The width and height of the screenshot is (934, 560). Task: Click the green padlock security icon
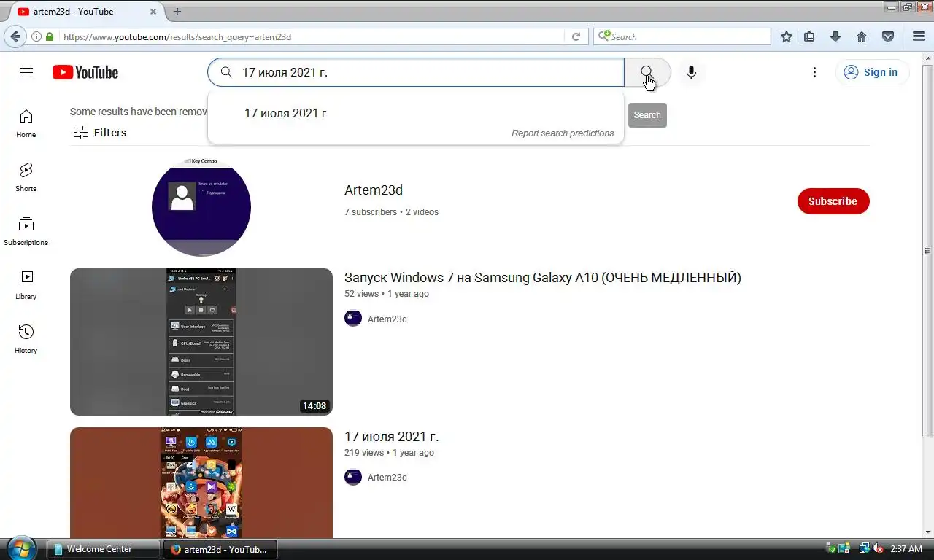tap(50, 36)
